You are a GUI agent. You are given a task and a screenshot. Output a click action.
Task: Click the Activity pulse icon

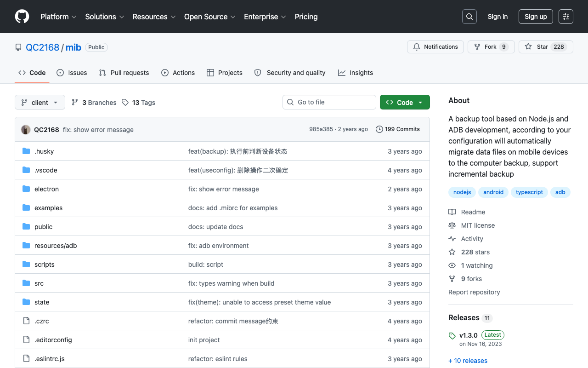(452, 239)
